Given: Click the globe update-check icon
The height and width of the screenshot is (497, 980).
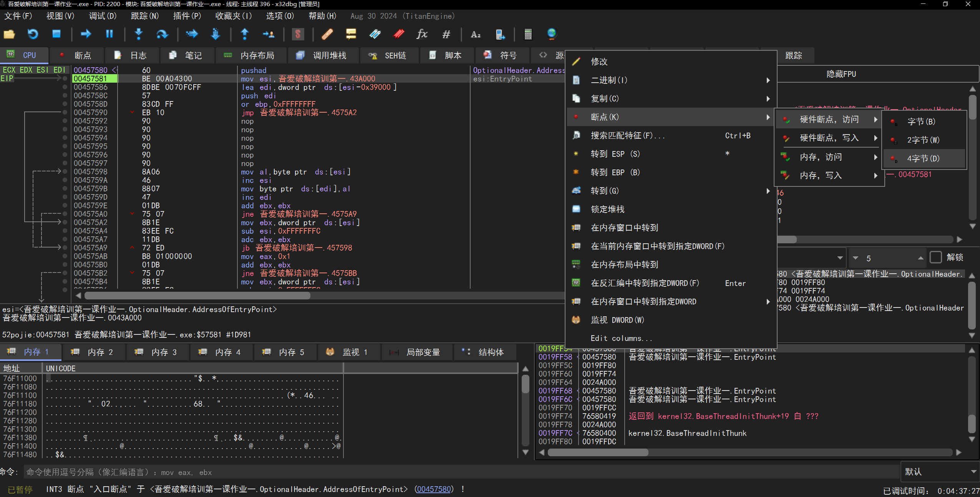Looking at the screenshot, I should (552, 34).
